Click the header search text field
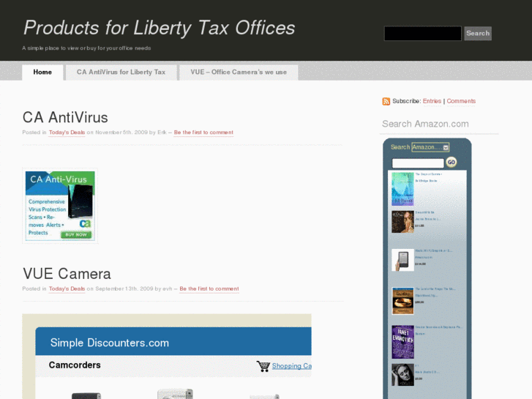 click(422, 33)
